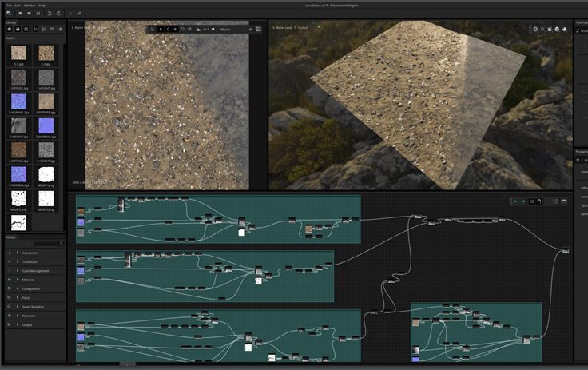Click the first circular target icon in 2D viewer toolbar
Screen dimensions: 588x370
(x=183, y=30)
